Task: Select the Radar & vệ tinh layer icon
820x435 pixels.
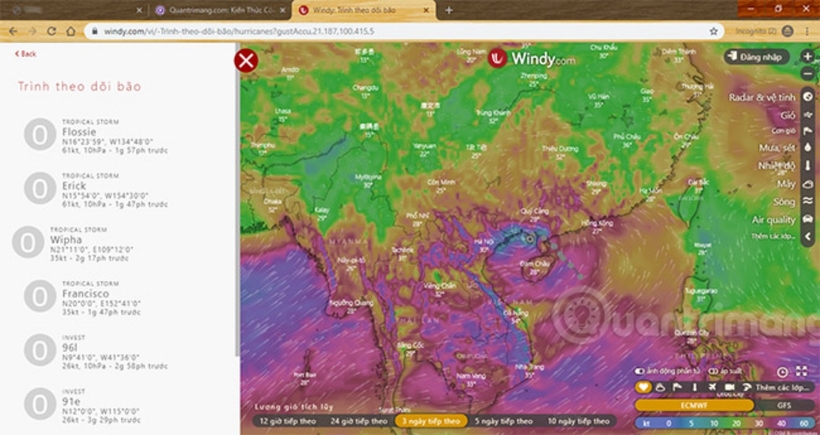Action: click(807, 97)
